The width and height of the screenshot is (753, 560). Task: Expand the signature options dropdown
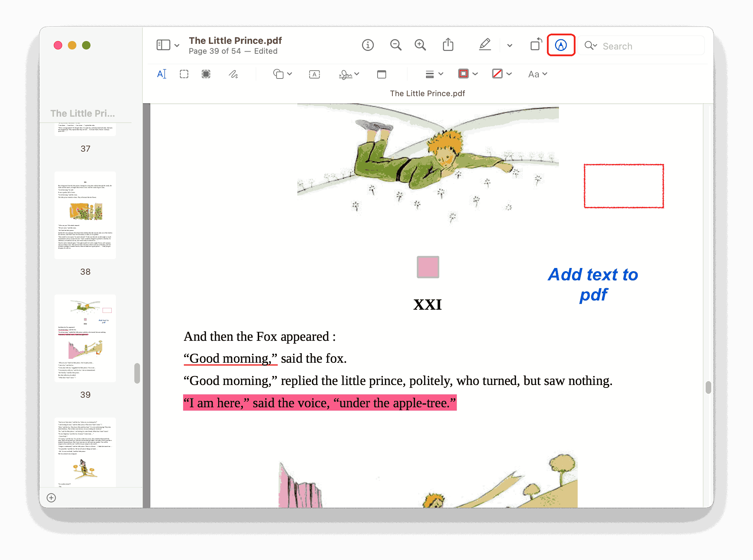coord(357,74)
